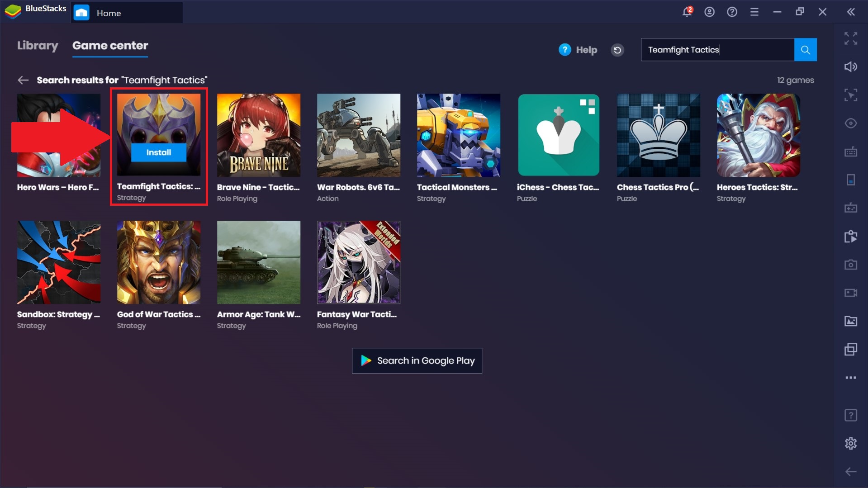The width and height of the screenshot is (868, 488).
Task: Select the Home tab
Action: point(127,13)
